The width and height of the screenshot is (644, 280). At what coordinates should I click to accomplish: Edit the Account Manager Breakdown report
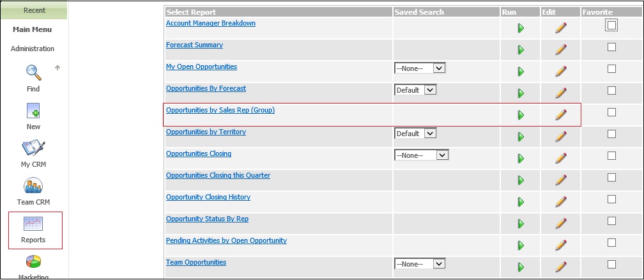click(x=561, y=28)
